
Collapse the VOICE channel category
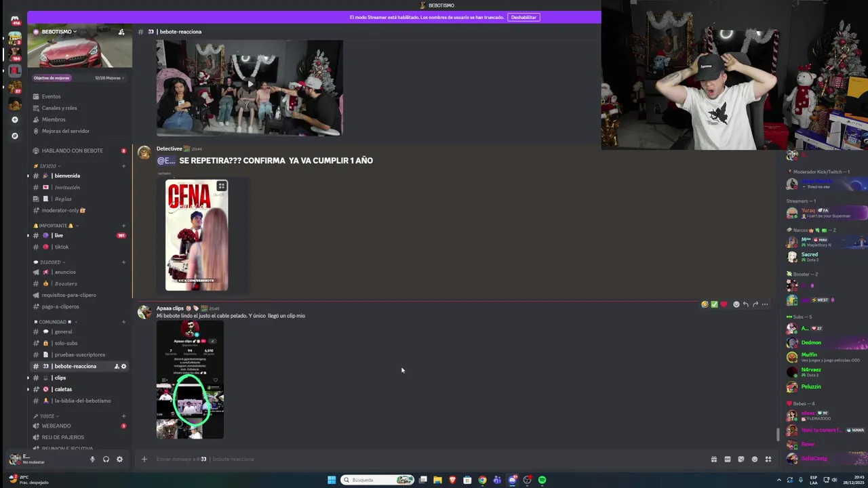pos(46,416)
